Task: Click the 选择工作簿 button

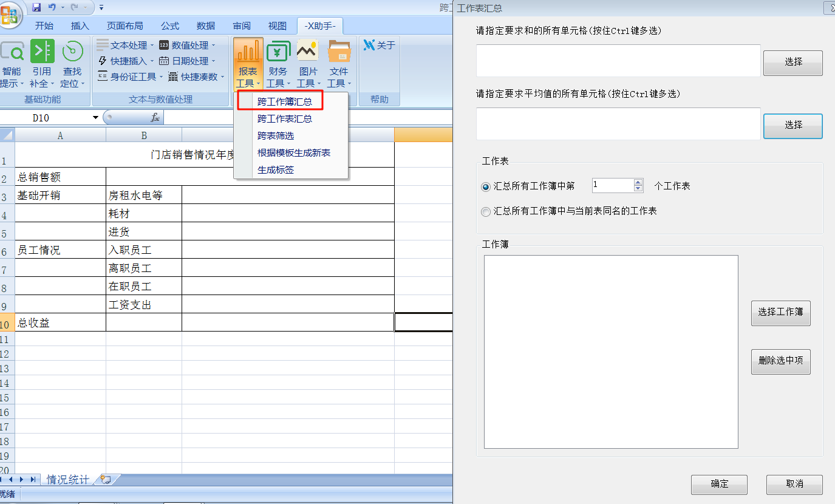Action: point(781,312)
